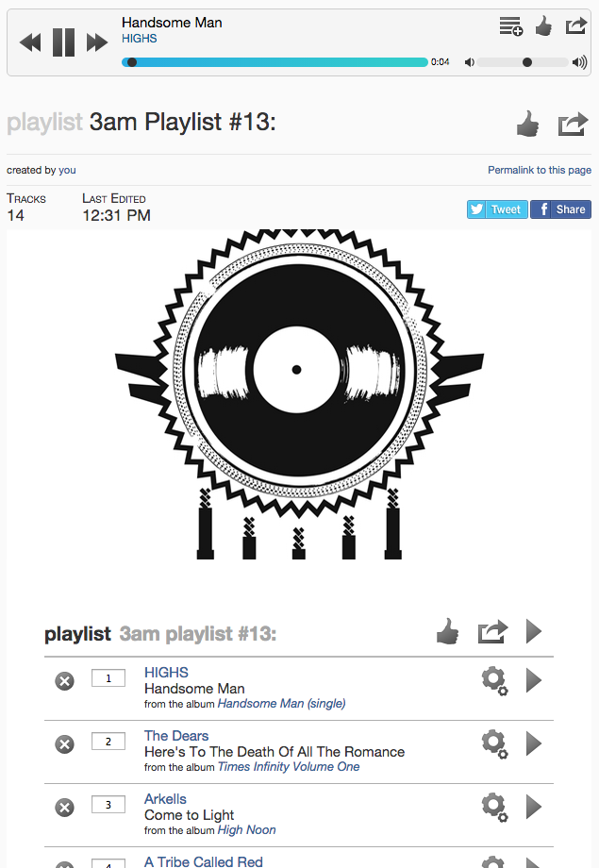599x868 pixels.
Task: Set volume to max with loud speaker icon
Action: (579, 62)
